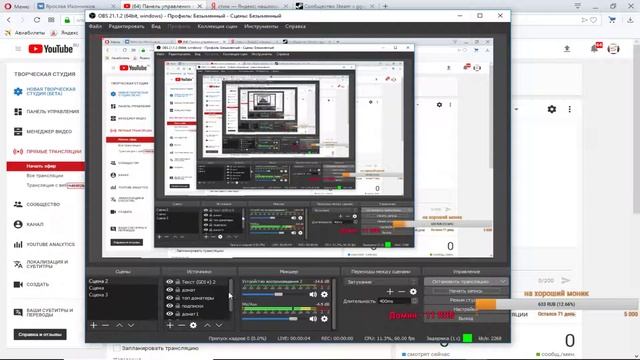Image resolution: width=640 pixels, height=360 pixels.
Task: Toggle visibility of донат 1 source
Action: 169,314
